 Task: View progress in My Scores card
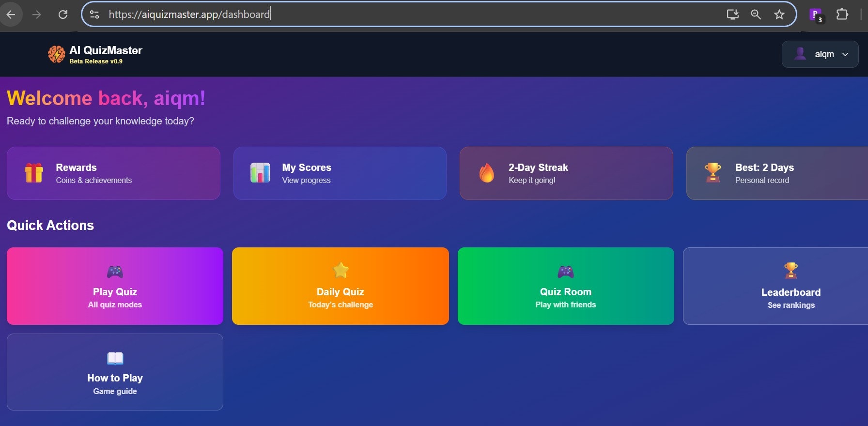340,173
